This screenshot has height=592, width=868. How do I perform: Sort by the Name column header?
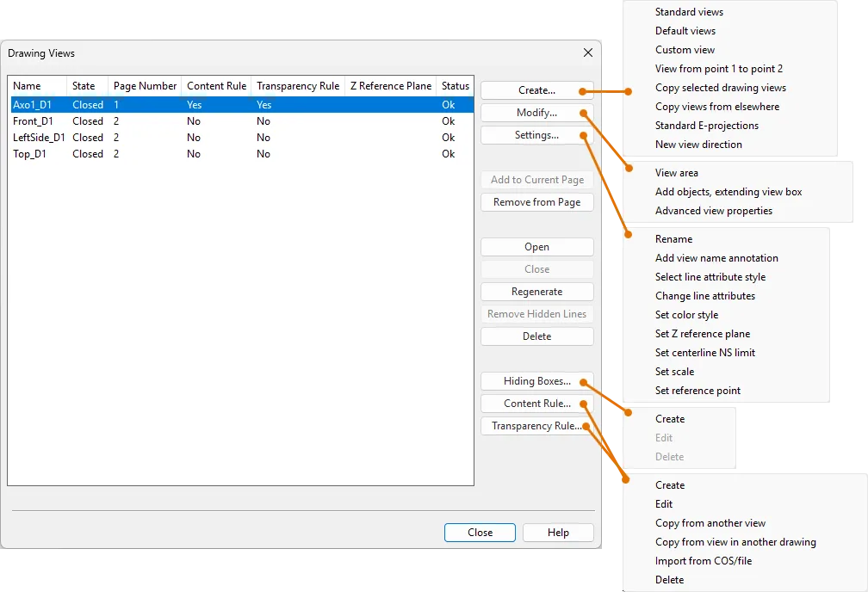pos(38,86)
